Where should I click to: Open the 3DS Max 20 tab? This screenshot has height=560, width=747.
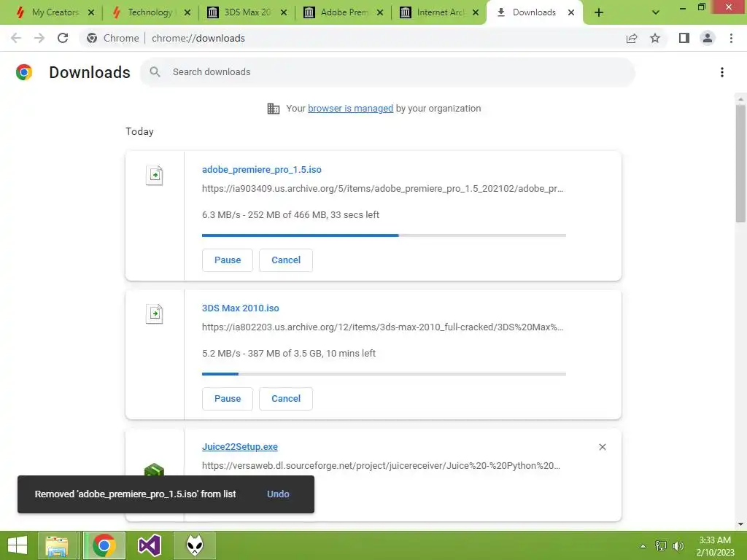click(245, 12)
